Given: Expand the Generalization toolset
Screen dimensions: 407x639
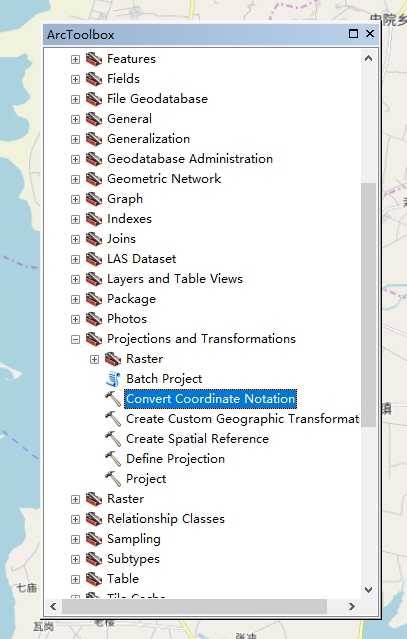Looking at the screenshot, I should (75, 139).
